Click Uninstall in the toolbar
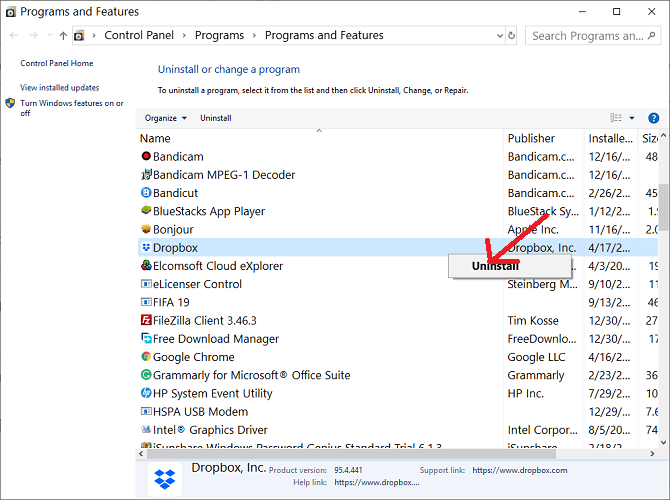670x500 pixels. (216, 118)
